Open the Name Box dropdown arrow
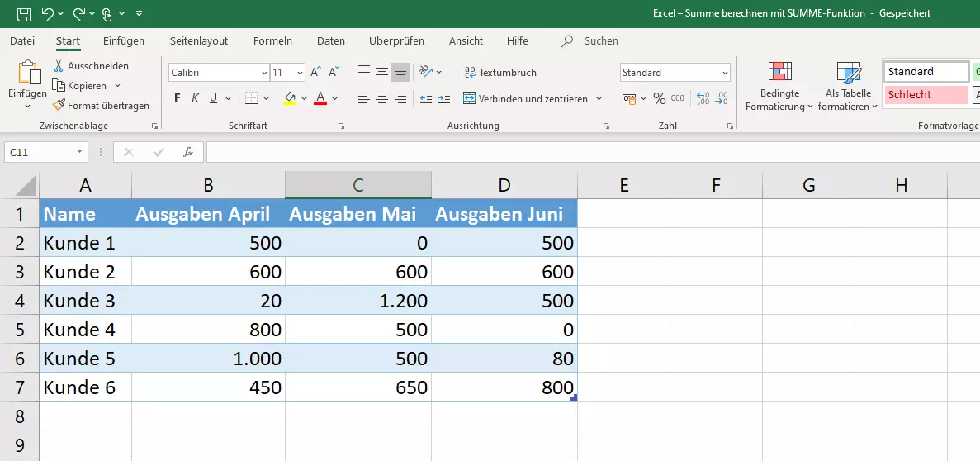 79,152
